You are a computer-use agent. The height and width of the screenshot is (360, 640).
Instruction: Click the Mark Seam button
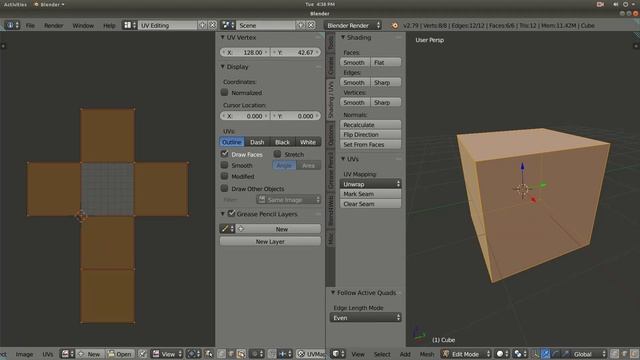coord(371,194)
